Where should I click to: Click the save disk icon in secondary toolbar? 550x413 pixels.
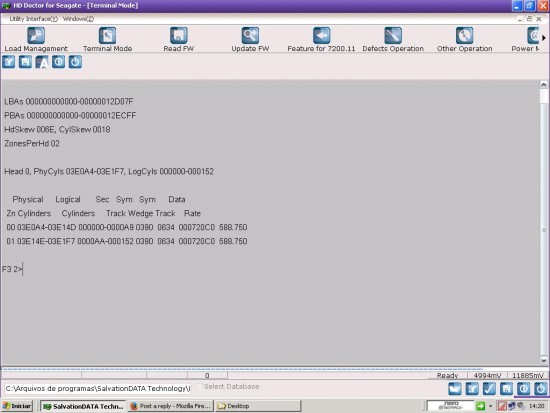(x=25, y=62)
